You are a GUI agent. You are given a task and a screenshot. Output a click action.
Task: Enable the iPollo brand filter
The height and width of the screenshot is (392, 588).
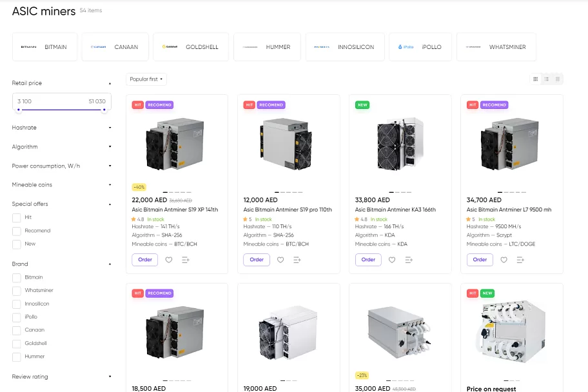click(x=17, y=317)
